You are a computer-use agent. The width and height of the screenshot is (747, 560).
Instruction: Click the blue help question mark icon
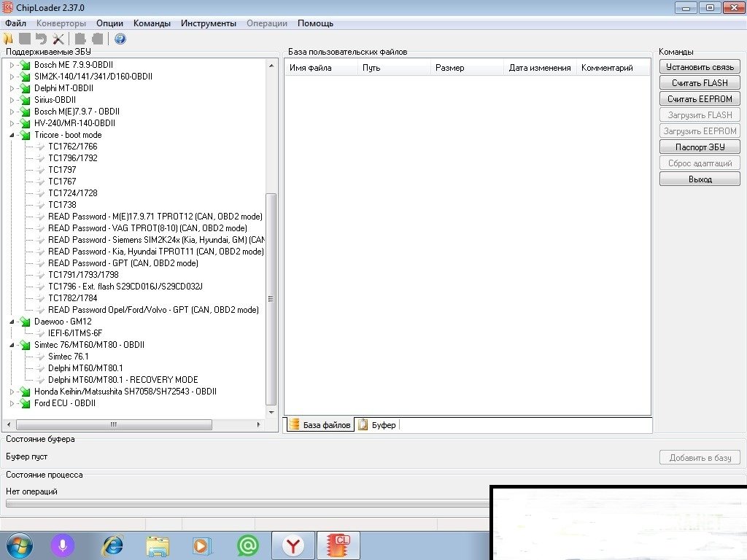(120, 39)
